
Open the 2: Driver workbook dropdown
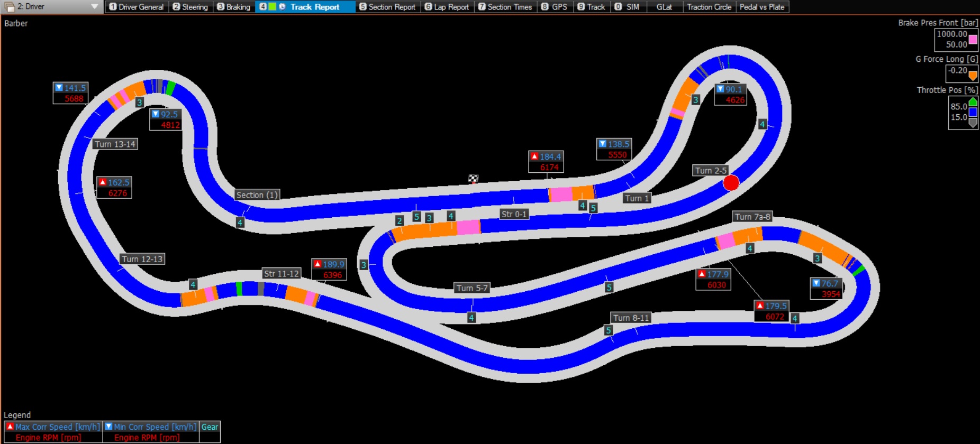94,7
